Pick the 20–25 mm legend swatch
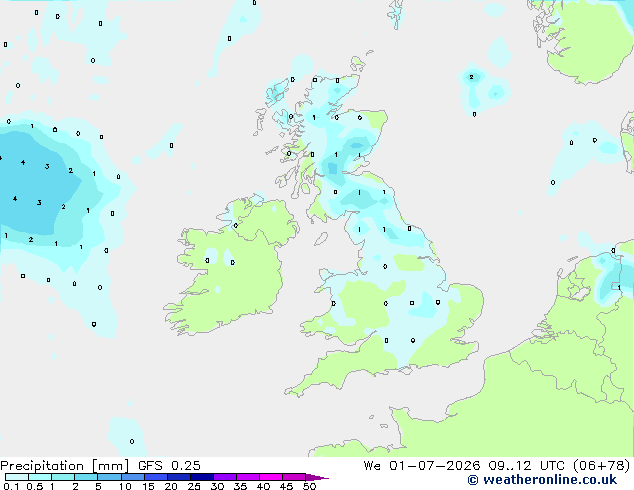The image size is (634, 490). click(x=179, y=477)
